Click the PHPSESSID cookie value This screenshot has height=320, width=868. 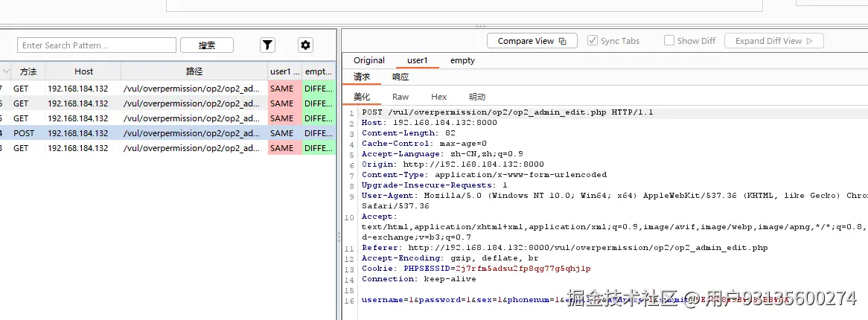click(523, 269)
